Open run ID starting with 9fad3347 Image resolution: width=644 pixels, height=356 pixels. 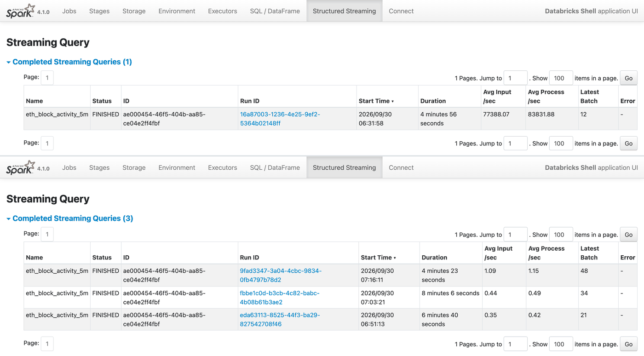point(281,275)
